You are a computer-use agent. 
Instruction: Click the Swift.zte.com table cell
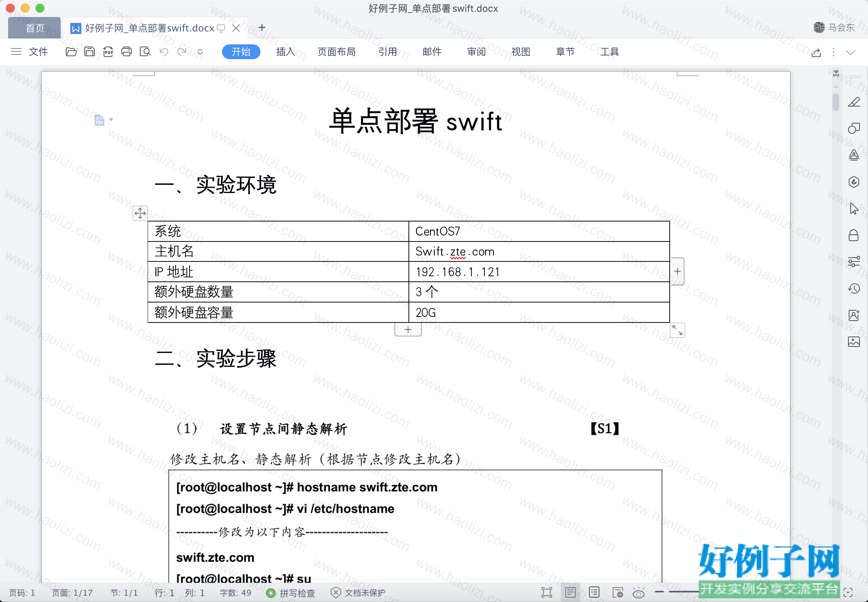pyautogui.click(x=539, y=251)
